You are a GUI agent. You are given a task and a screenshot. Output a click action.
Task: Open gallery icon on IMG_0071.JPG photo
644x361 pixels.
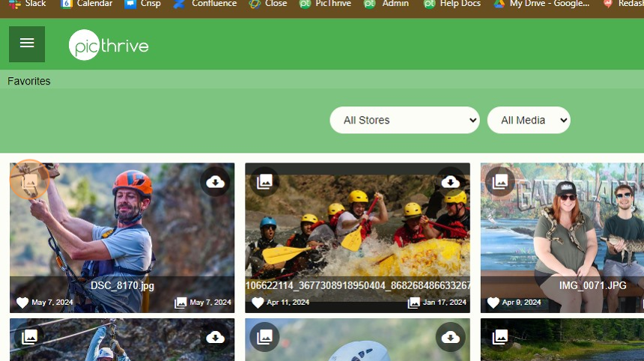pyautogui.click(x=499, y=181)
